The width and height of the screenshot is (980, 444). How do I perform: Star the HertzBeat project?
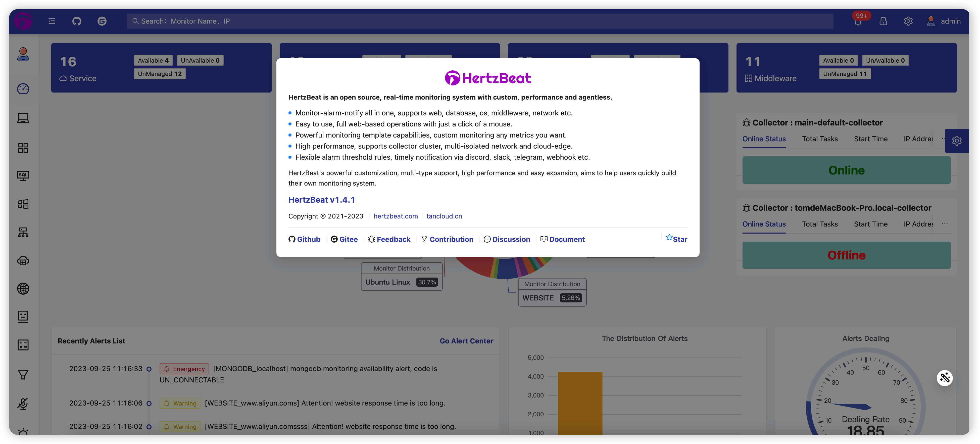(676, 239)
